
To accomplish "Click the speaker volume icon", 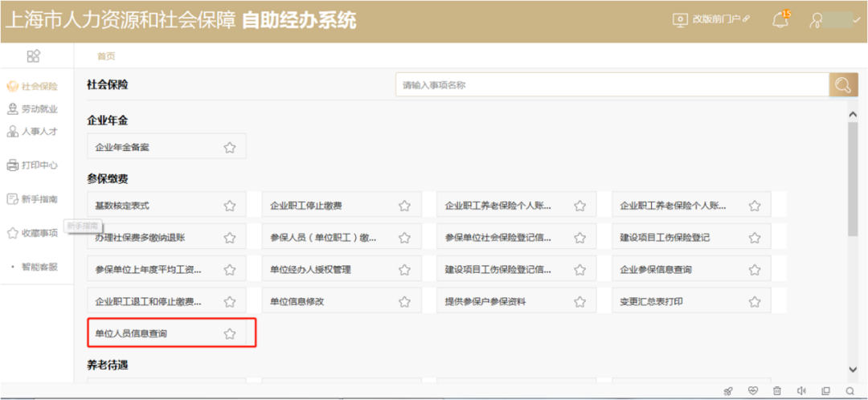I will [x=800, y=391].
